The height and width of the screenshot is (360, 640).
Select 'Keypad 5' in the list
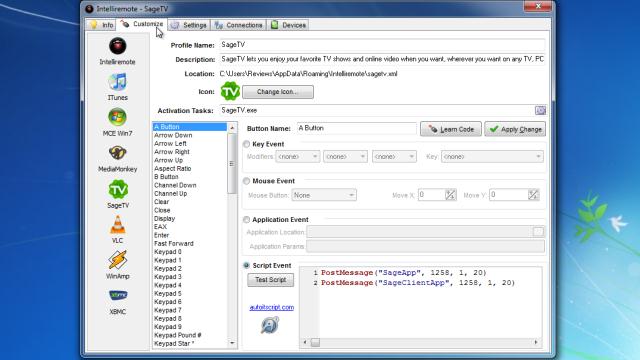(190, 293)
